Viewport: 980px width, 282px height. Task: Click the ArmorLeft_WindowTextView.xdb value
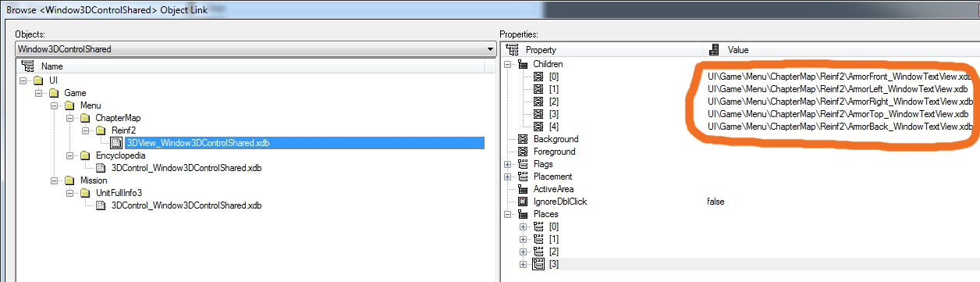point(837,89)
